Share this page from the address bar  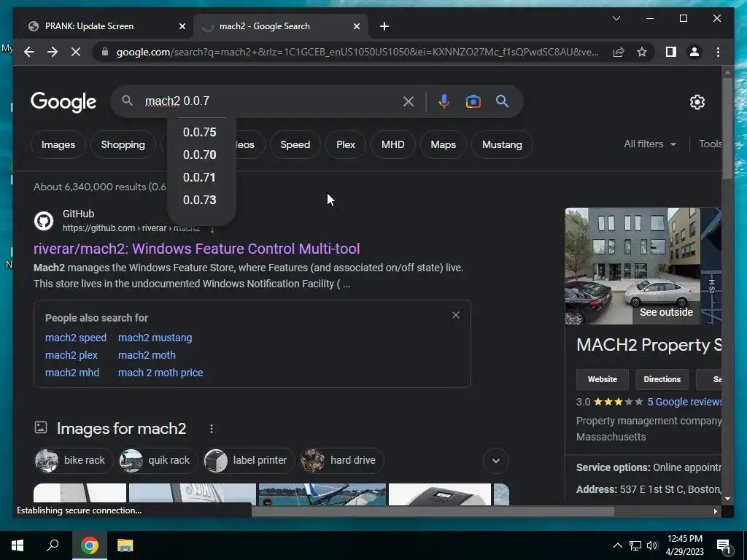coord(619,52)
